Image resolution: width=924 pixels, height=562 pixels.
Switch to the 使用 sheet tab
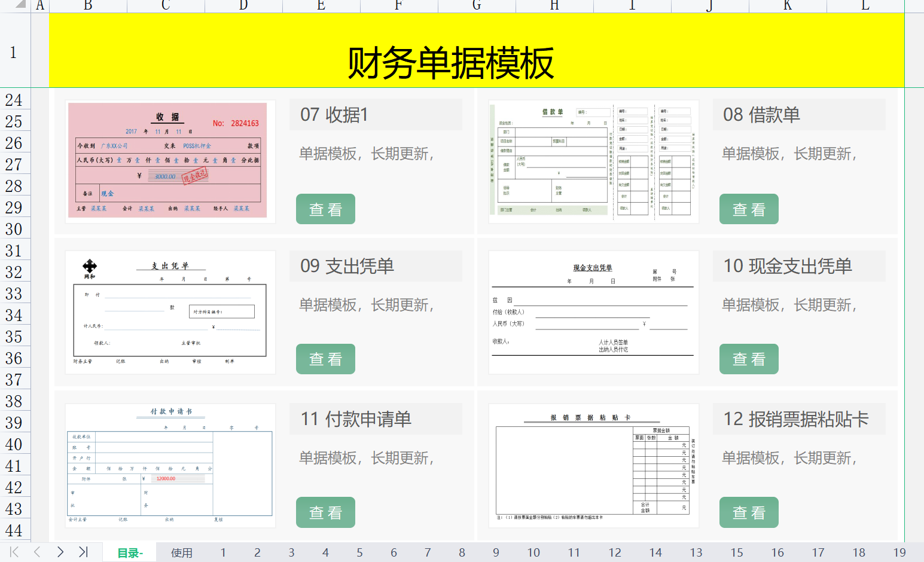181,552
